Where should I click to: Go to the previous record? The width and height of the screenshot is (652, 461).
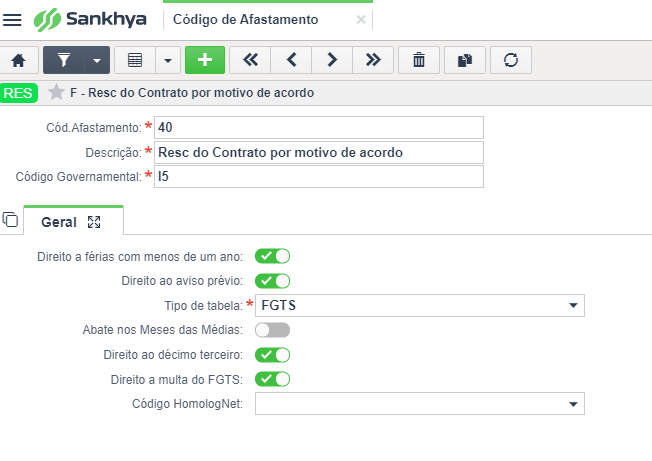[x=291, y=60]
